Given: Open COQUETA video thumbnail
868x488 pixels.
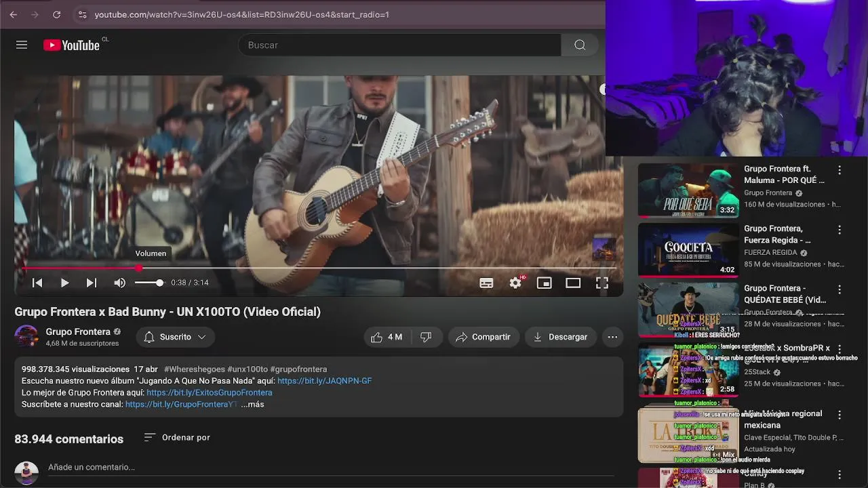Looking at the screenshot, I should pyautogui.click(x=688, y=250).
